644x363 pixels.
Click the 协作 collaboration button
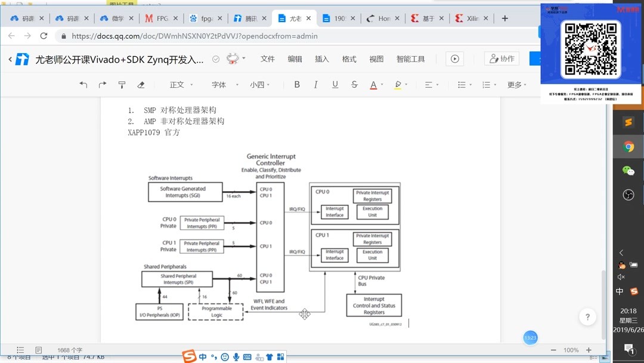[x=501, y=58]
